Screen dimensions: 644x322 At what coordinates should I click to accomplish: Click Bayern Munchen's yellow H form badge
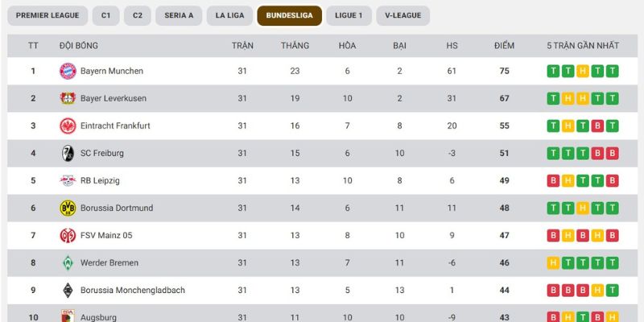pos(583,71)
